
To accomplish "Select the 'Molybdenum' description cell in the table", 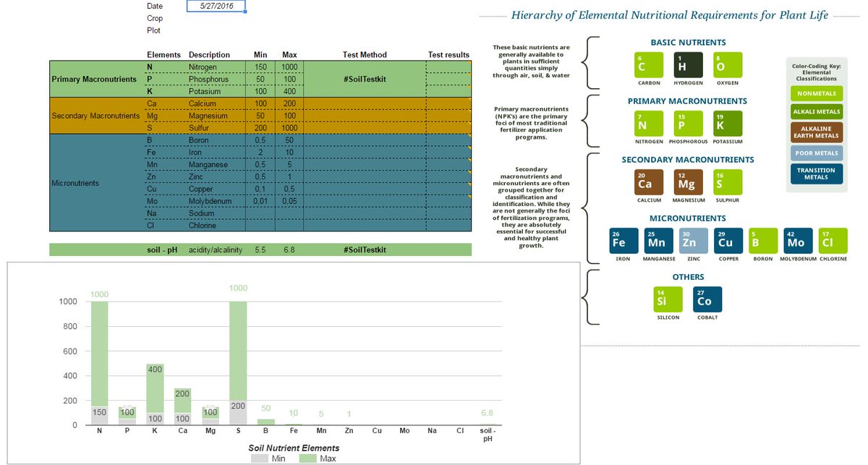I will point(216,201).
